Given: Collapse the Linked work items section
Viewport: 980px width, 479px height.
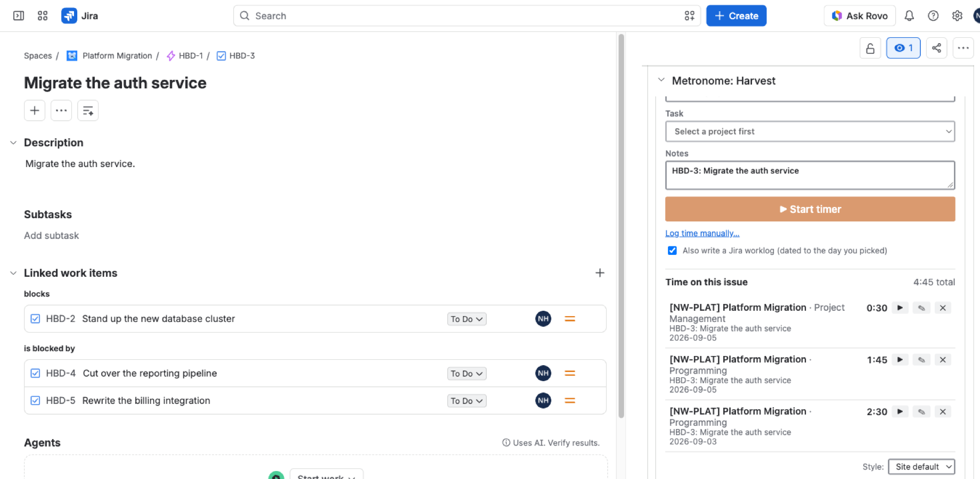Looking at the screenshot, I should (x=13, y=273).
